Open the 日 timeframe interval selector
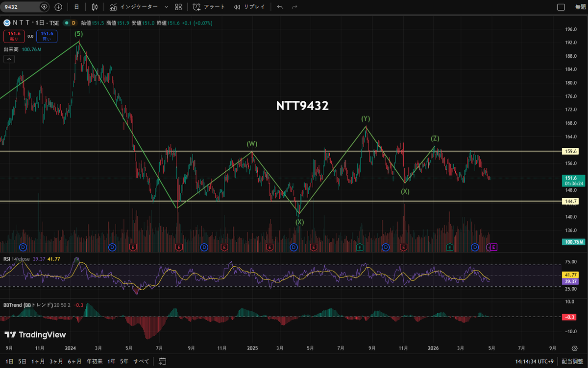Image resolution: width=588 pixels, height=368 pixels. click(x=76, y=7)
